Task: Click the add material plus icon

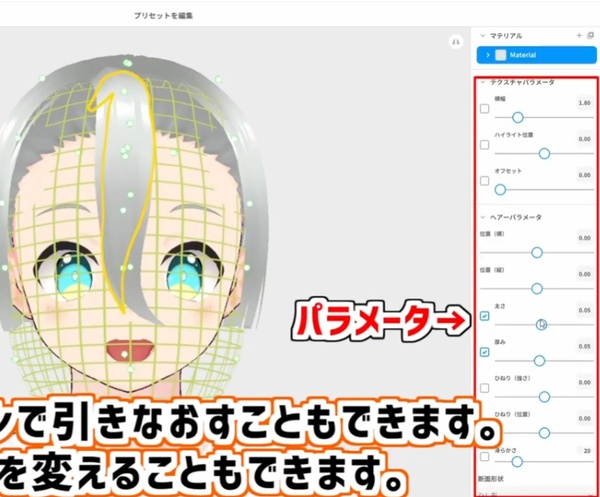Action: coord(579,35)
